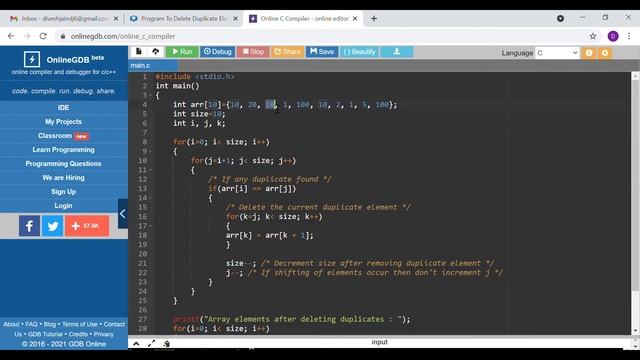Screen dimensions: 640x360
Task: Open the Chrome three-dot menu
Action: (629, 36)
